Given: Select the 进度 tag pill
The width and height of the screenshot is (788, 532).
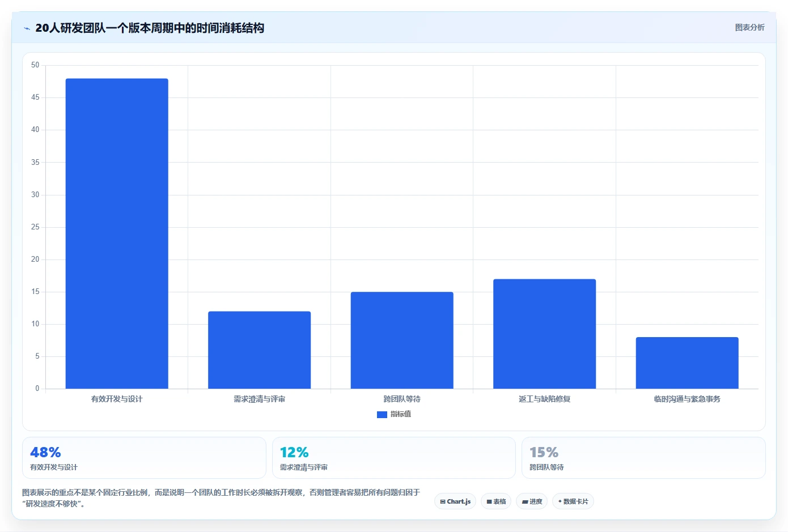Looking at the screenshot, I should [532, 501].
